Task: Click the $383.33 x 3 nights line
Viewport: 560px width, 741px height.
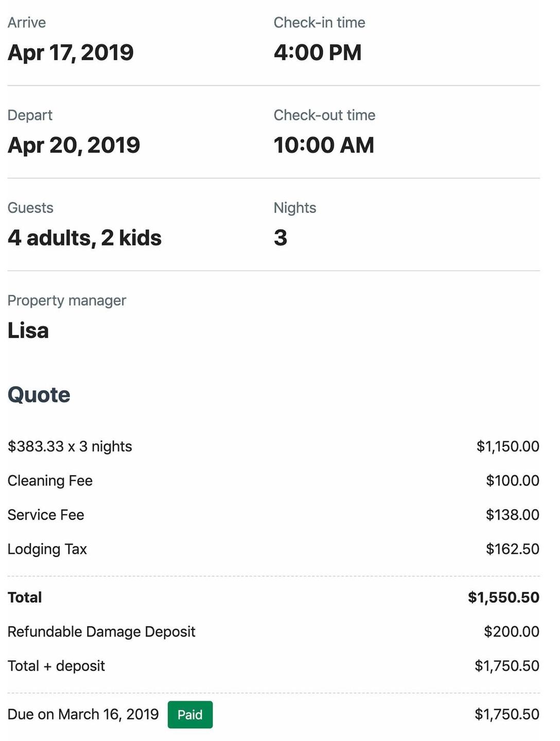Action: pyautogui.click(x=70, y=446)
